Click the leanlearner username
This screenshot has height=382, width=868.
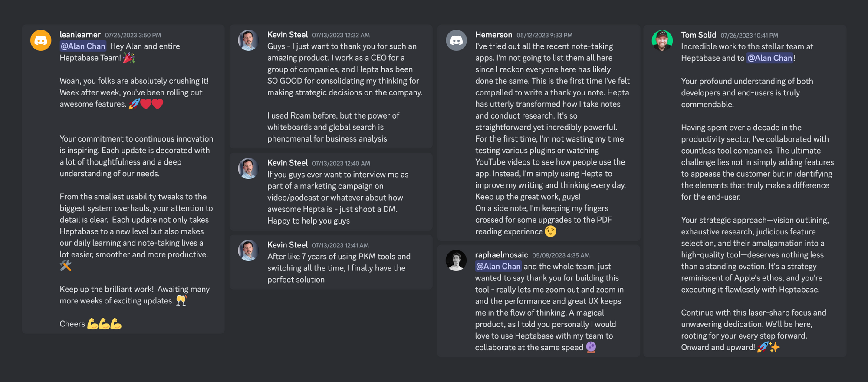80,35
